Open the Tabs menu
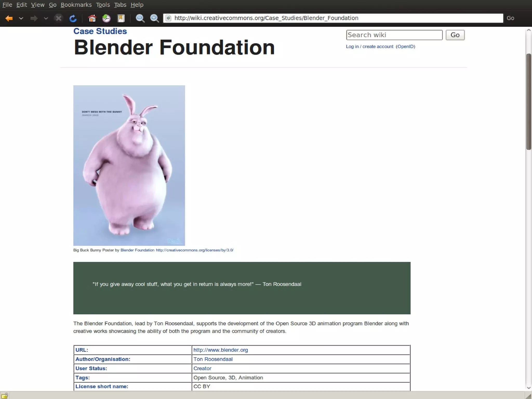 pyautogui.click(x=120, y=5)
